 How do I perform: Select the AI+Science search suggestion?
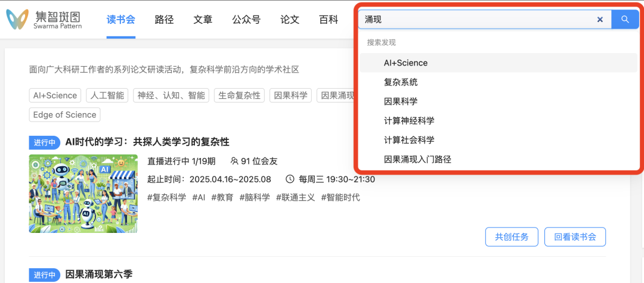point(405,63)
